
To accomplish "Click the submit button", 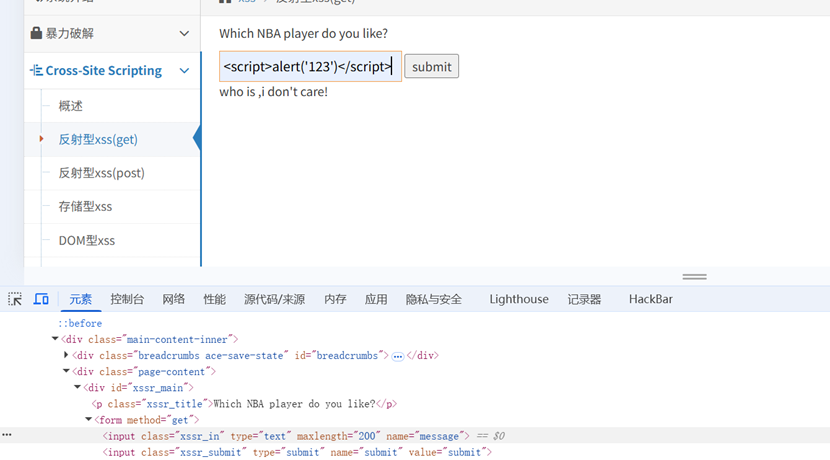I will pos(431,67).
